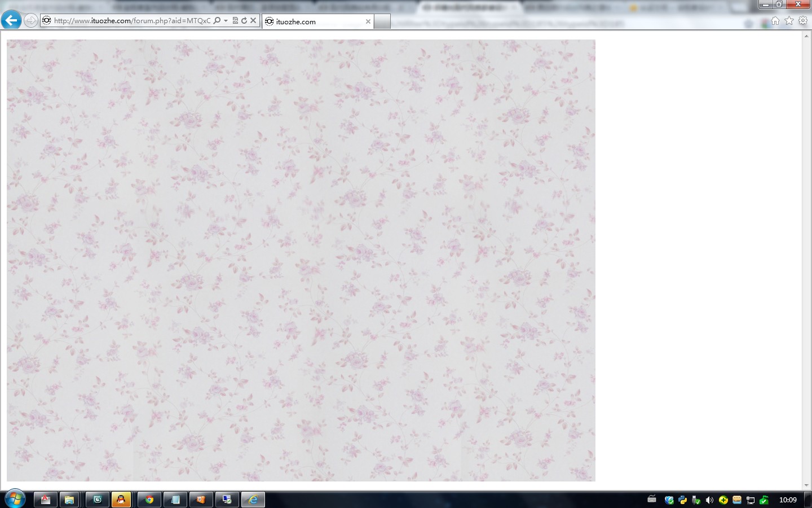Viewport: 812px width, 508px height.
Task: Click the Show desktop strip
Action: 809,500
